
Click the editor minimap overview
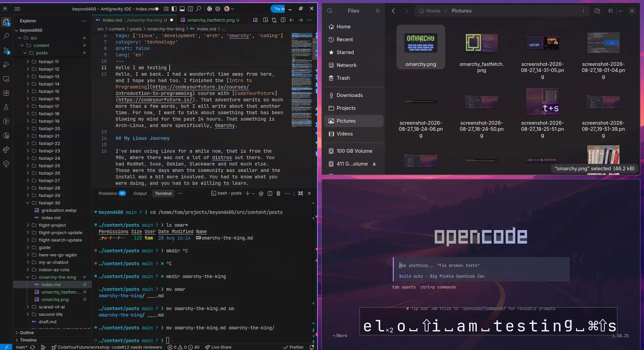tap(302, 80)
